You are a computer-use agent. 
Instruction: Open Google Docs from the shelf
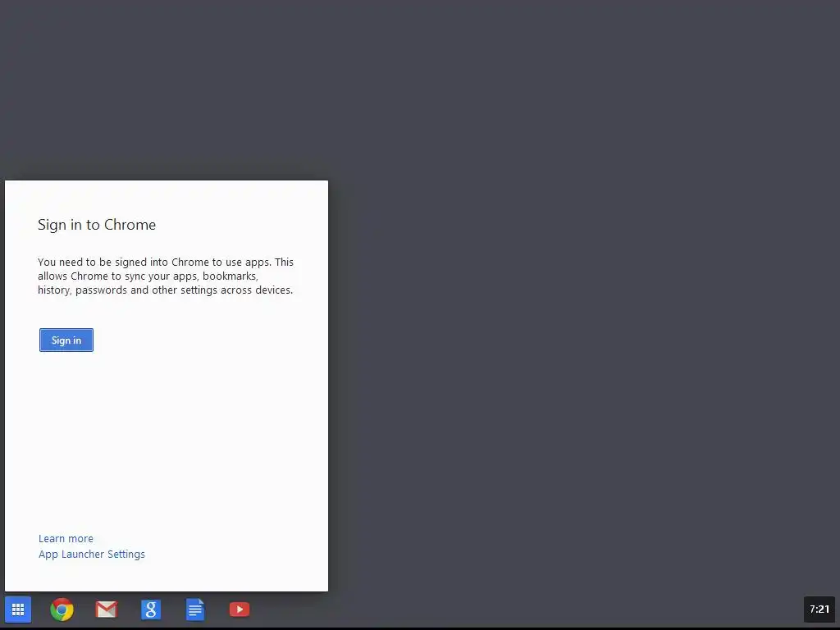coord(195,609)
